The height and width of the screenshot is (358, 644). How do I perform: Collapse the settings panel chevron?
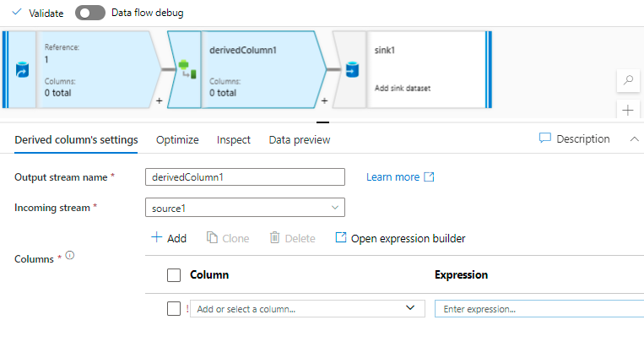[x=635, y=139]
